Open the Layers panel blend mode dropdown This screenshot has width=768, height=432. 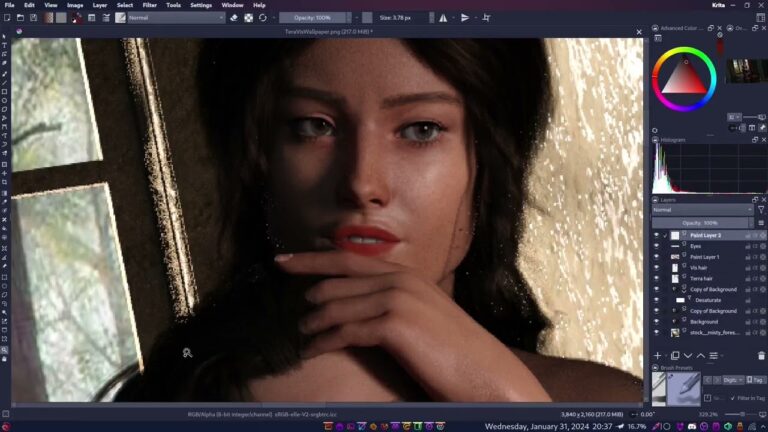click(702, 210)
